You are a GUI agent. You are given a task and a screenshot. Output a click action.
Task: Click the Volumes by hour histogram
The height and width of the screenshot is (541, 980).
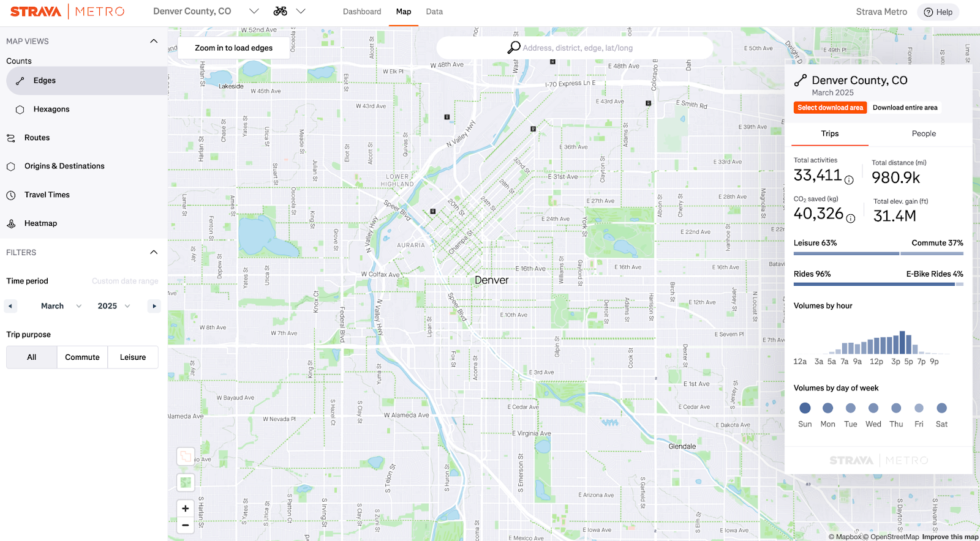coord(873,342)
